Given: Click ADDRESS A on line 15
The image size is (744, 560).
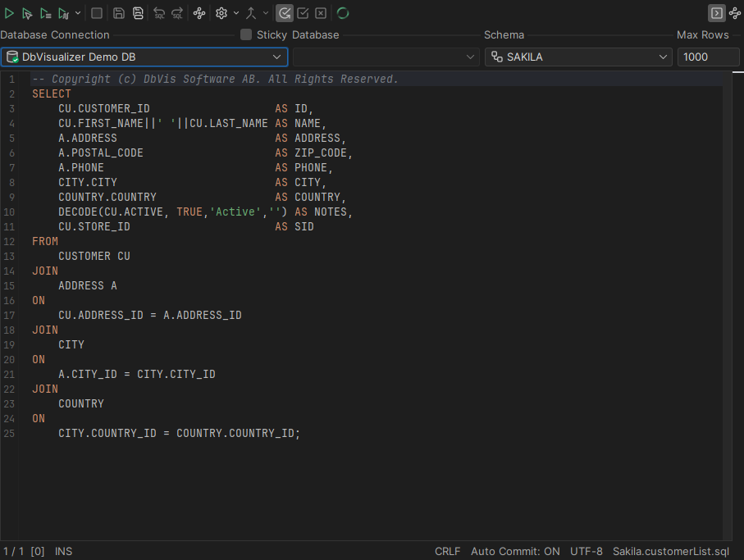Looking at the screenshot, I should [87, 285].
